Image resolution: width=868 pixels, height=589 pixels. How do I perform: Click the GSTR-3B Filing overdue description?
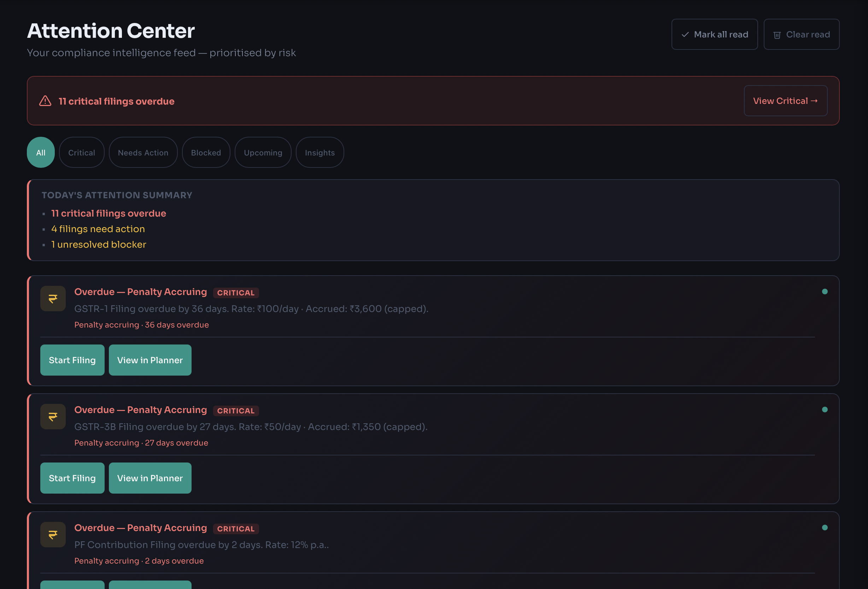point(251,427)
